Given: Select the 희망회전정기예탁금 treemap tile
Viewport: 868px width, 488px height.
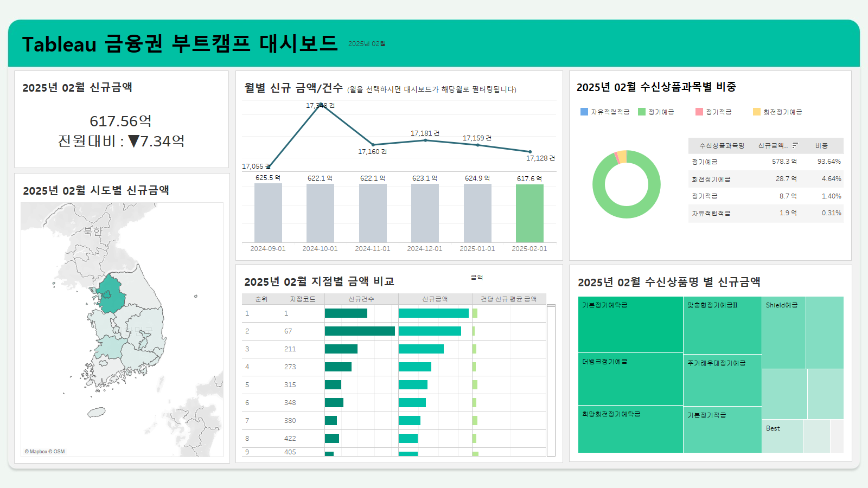Looking at the screenshot, I should [x=630, y=429].
